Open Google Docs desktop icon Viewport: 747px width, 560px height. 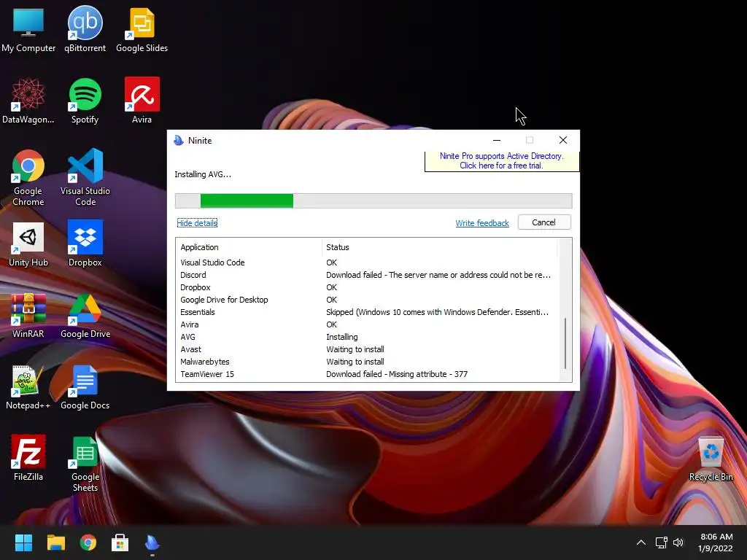pos(85,387)
